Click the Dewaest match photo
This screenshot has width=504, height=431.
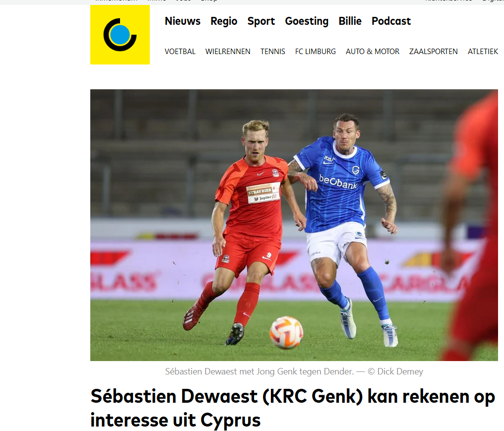294,225
